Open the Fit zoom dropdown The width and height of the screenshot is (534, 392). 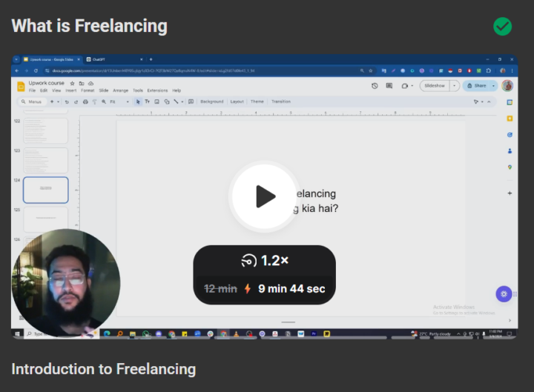119,102
